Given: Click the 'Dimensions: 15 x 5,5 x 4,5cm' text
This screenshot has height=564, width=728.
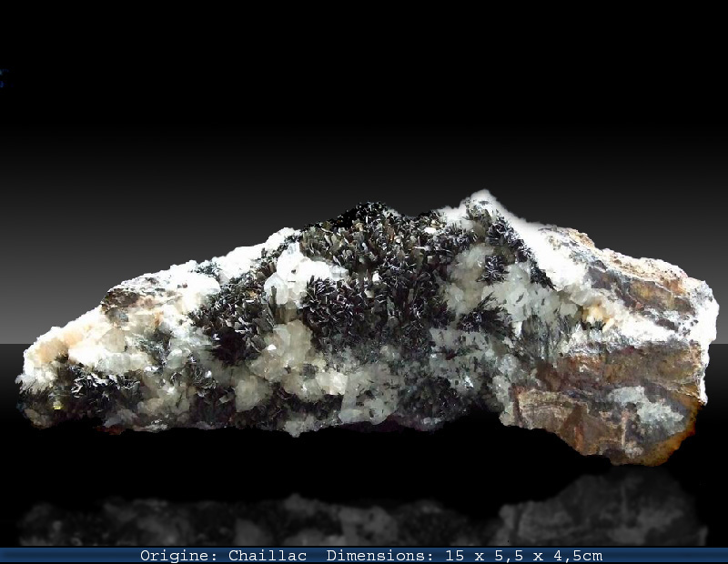Looking at the screenshot, I should click(x=464, y=556).
